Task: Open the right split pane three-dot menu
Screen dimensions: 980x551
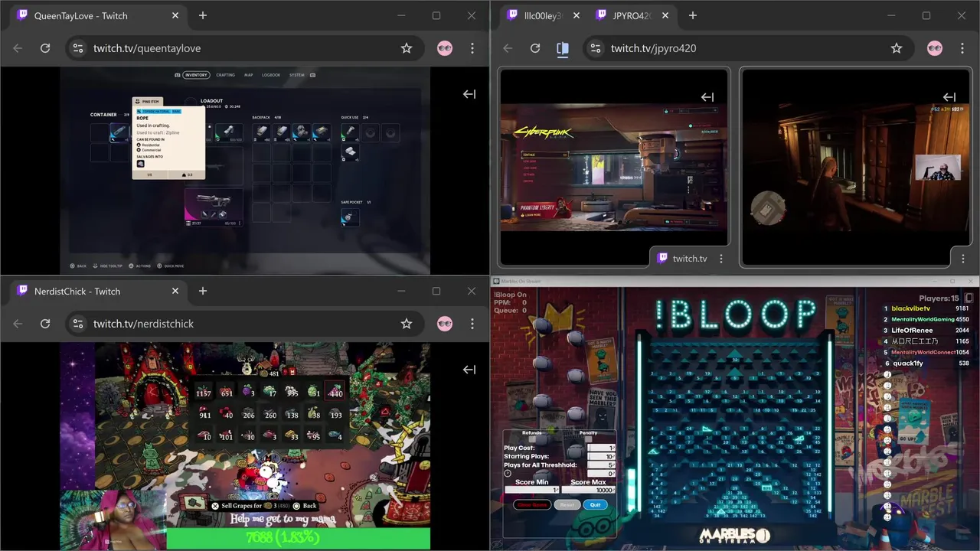Action: click(962, 259)
